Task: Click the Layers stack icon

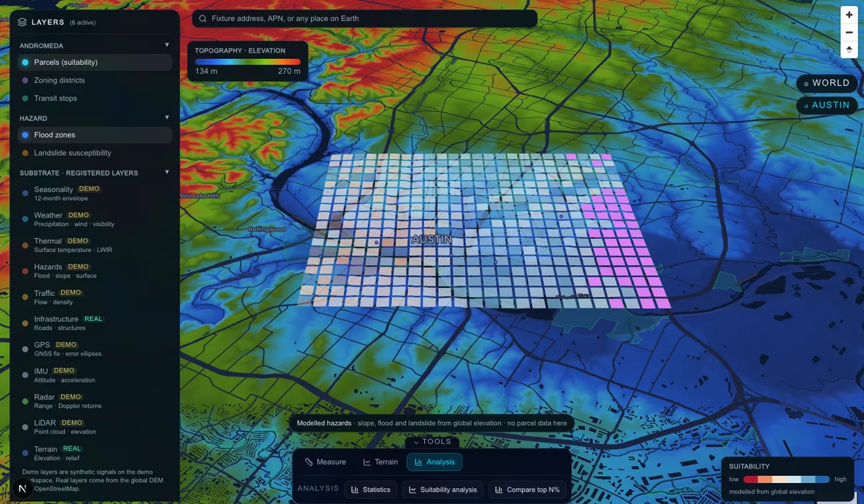Action: (x=22, y=22)
